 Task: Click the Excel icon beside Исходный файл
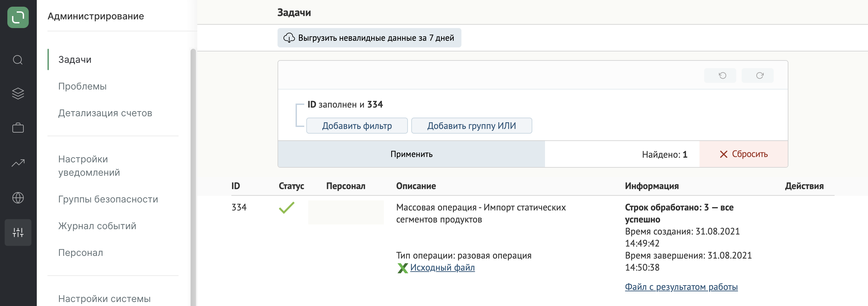pyautogui.click(x=402, y=268)
